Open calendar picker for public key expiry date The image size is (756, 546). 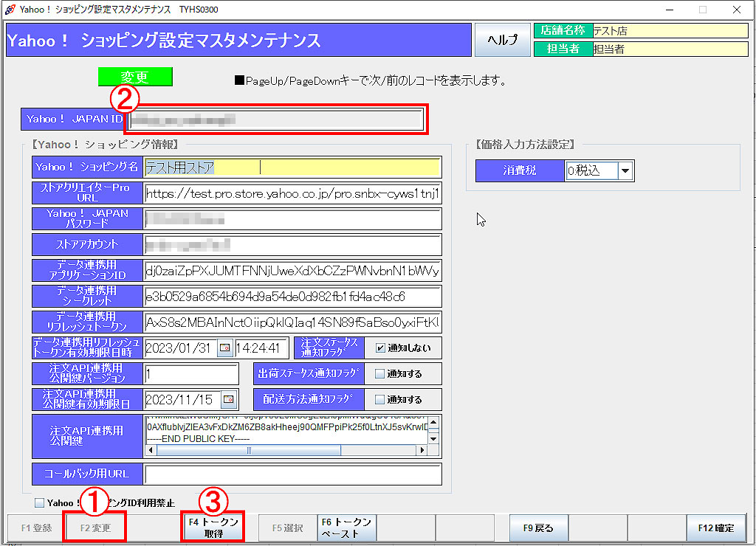[x=228, y=399]
